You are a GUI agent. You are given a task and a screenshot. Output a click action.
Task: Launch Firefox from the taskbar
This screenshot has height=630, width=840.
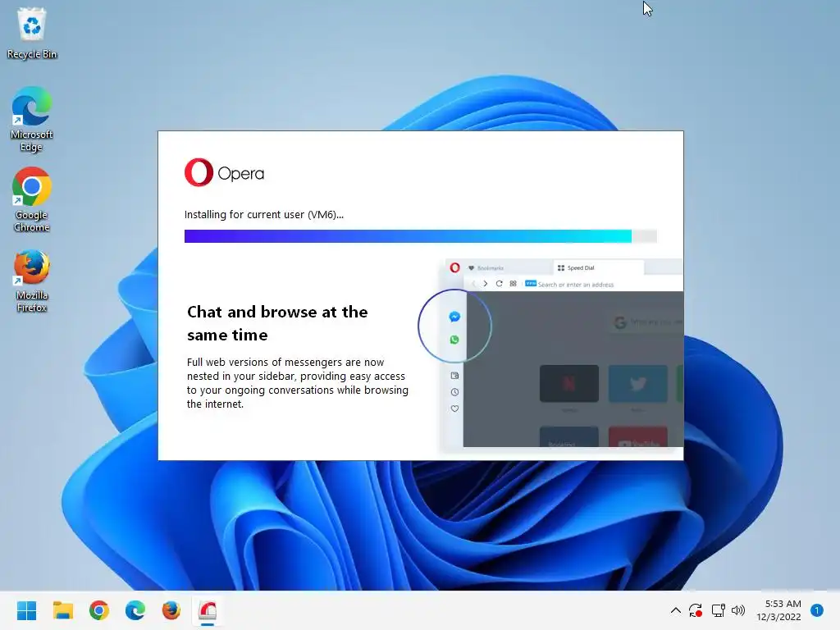[171, 610]
